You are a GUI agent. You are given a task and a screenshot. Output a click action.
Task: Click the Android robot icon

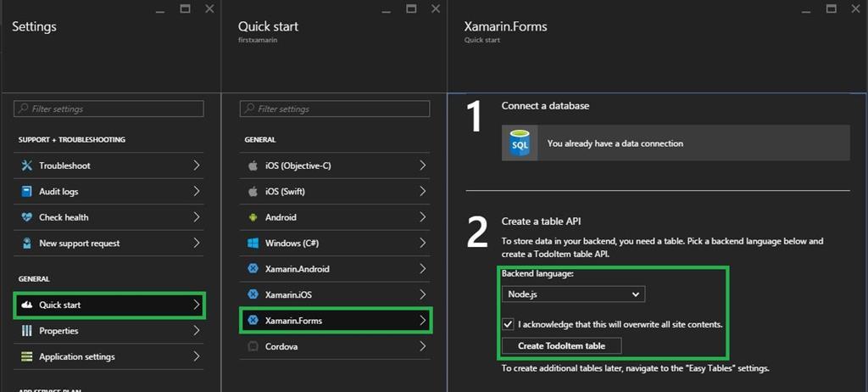(253, 217)
